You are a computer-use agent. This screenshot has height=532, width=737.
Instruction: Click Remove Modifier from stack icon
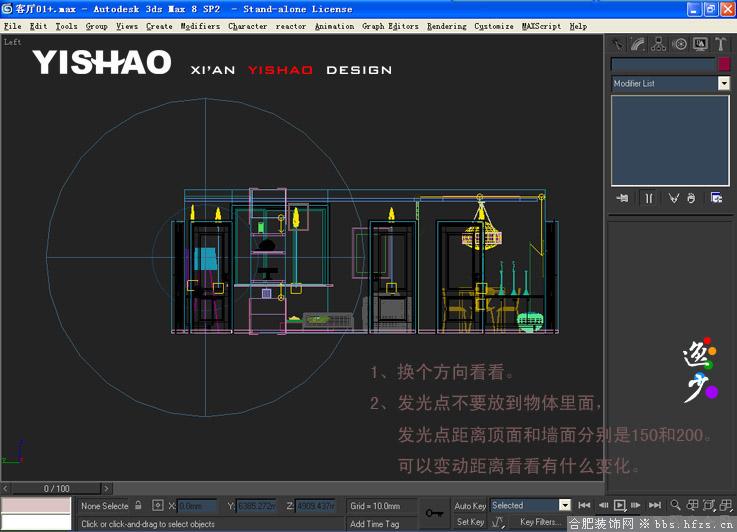point(691,198)
